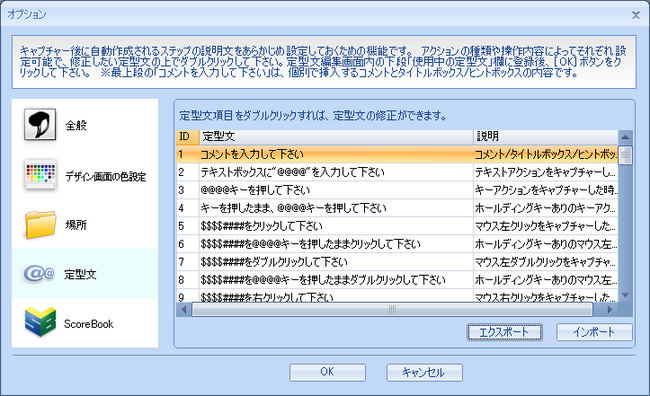
Task: Click the vertical scrollbar up arrow
Action: pyautogui.click(x=625, y=137)
